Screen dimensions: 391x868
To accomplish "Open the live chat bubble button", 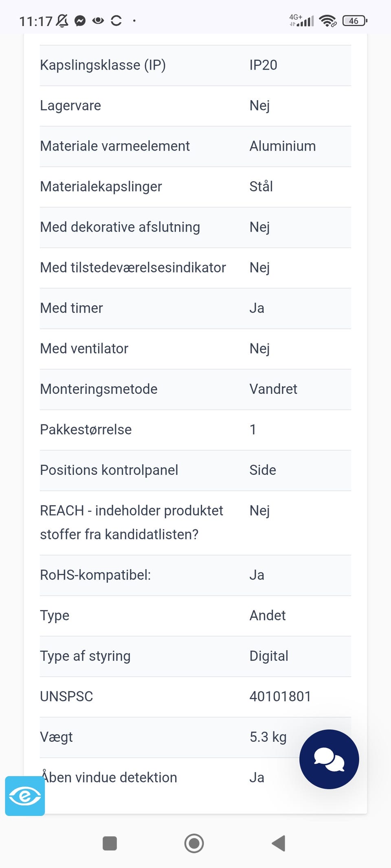I will point(329,759).
